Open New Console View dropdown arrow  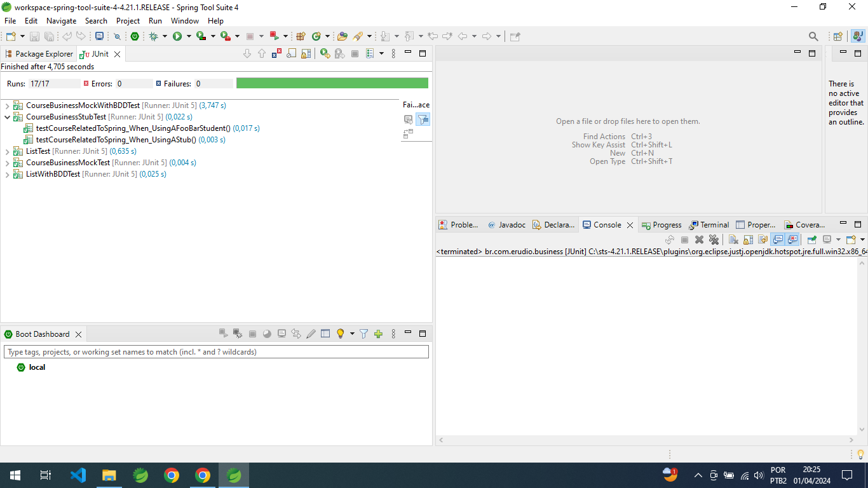[862, 240]
